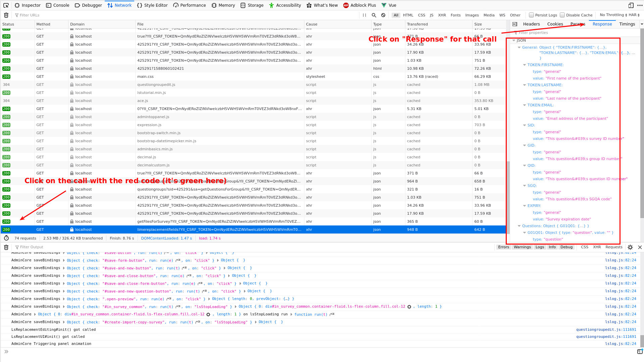The width and height of the screenshot is (644, 362).
Task: Collapse the TOKEN:FIRSTNAME JSON node
Action: [x=525, y=65]
